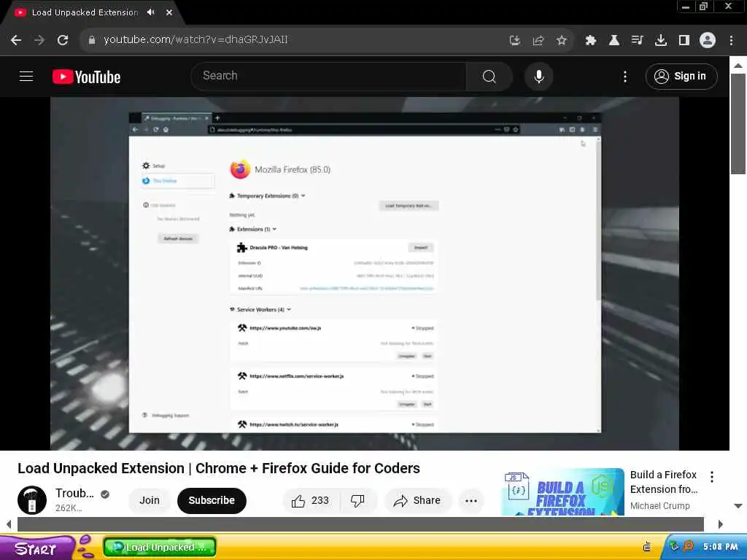The image size is (747, 560).
Task: Dislike the video with thumbs down
Action: (357, 500)
